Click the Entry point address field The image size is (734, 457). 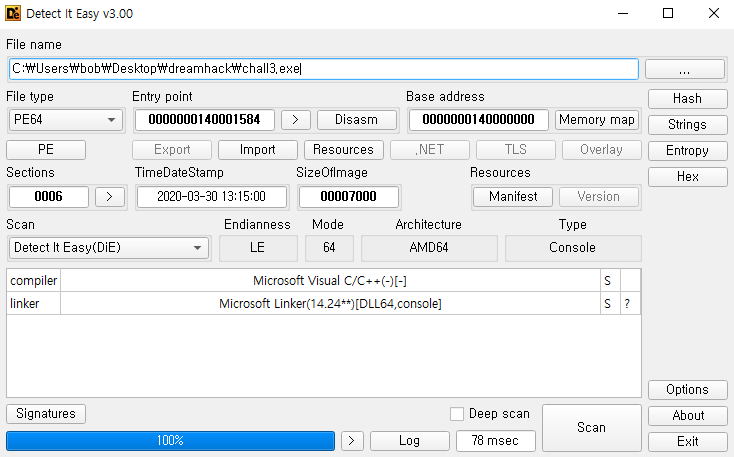(x=205, y=120)
